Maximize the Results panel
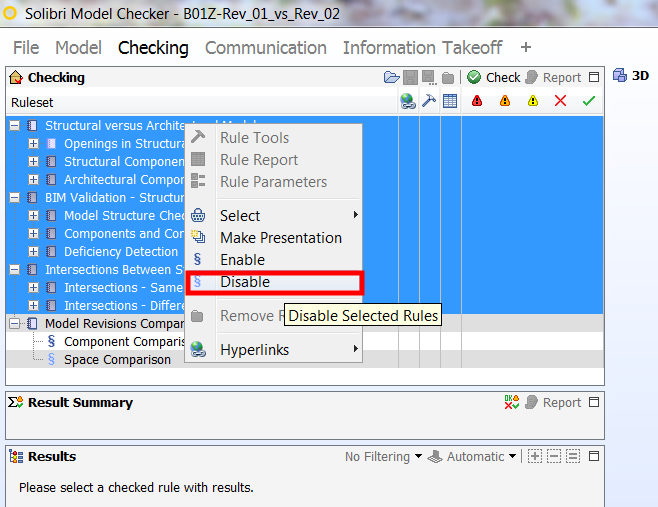This screenshot has height=507, width=658. coord(594,456)
